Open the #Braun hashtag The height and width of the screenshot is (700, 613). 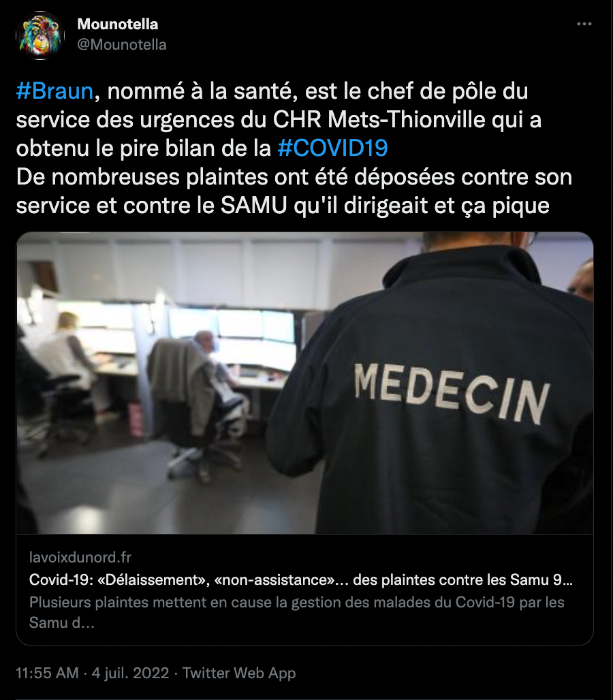(x=54, y=91)
